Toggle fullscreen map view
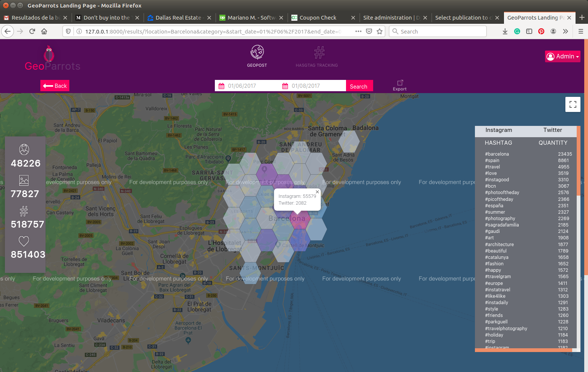The width and height of the screenshot is (588, 372). 573,104
